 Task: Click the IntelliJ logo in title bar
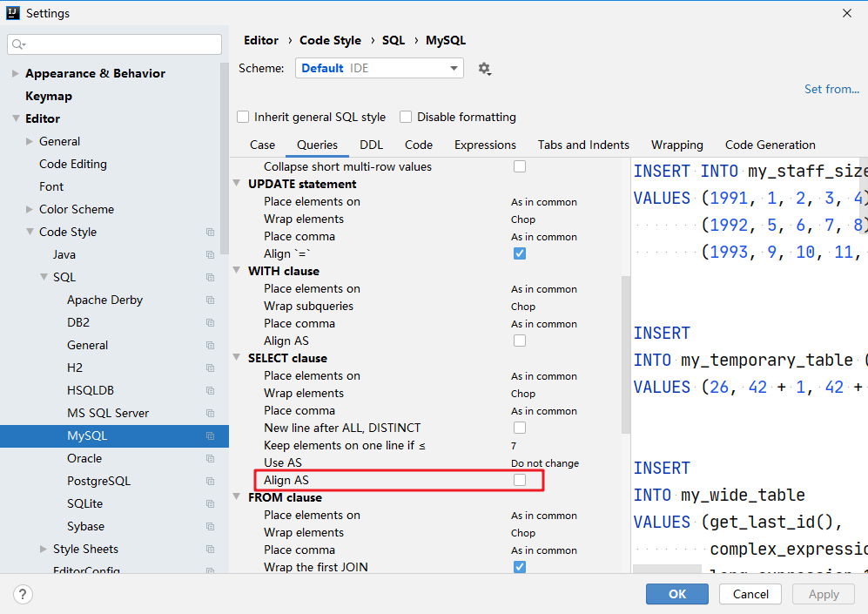pos(13,13)
